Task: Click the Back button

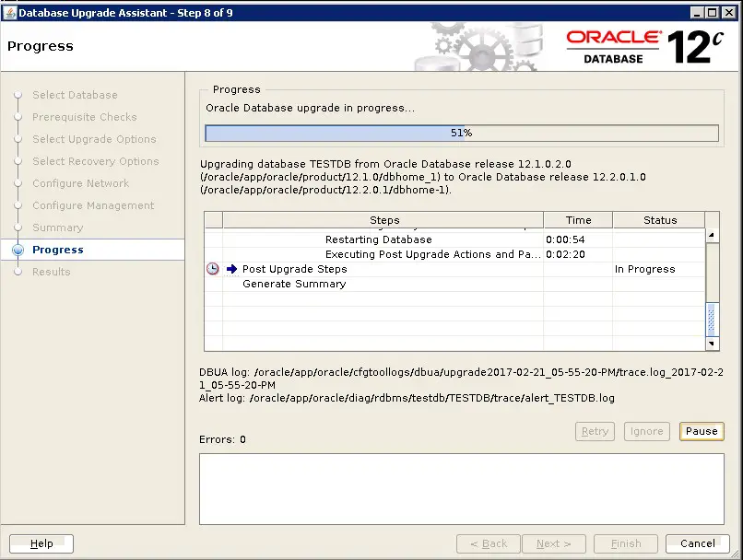Action: (x=488, y=543)
